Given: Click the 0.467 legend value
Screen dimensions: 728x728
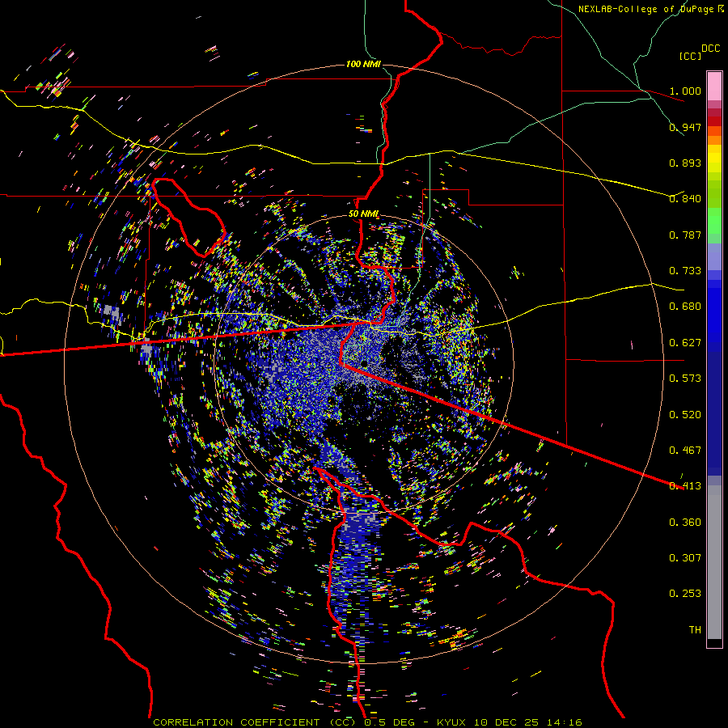Looking at the screenshot, I should [685, 451].
